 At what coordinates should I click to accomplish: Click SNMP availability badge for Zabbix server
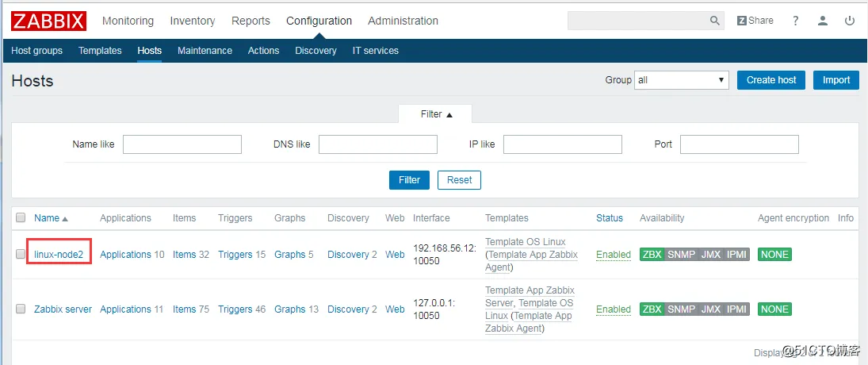point(680,309)
